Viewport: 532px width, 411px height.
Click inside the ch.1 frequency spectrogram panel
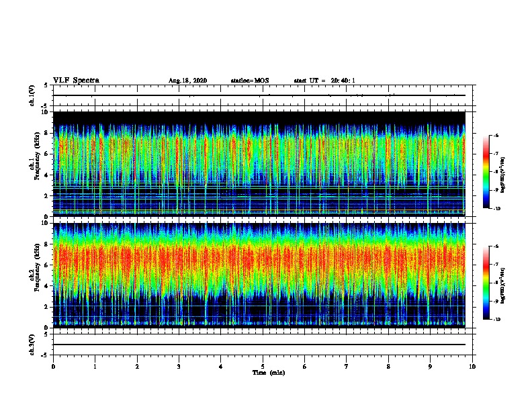click(x=259, y=164)
